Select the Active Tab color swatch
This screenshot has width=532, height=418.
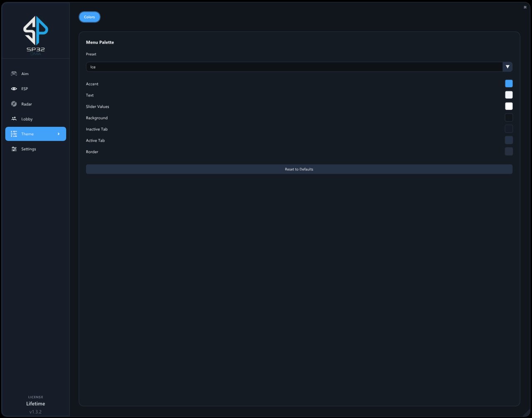(509, 140)
